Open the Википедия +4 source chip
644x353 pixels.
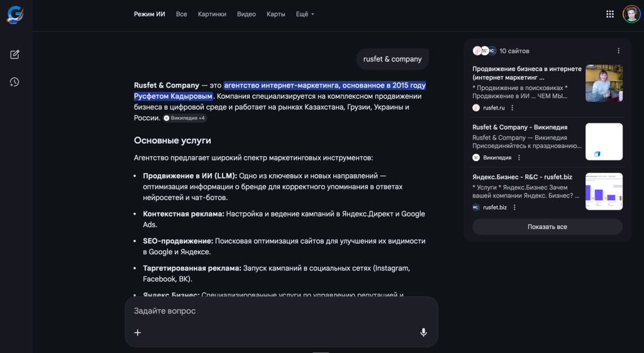point(185,118)
